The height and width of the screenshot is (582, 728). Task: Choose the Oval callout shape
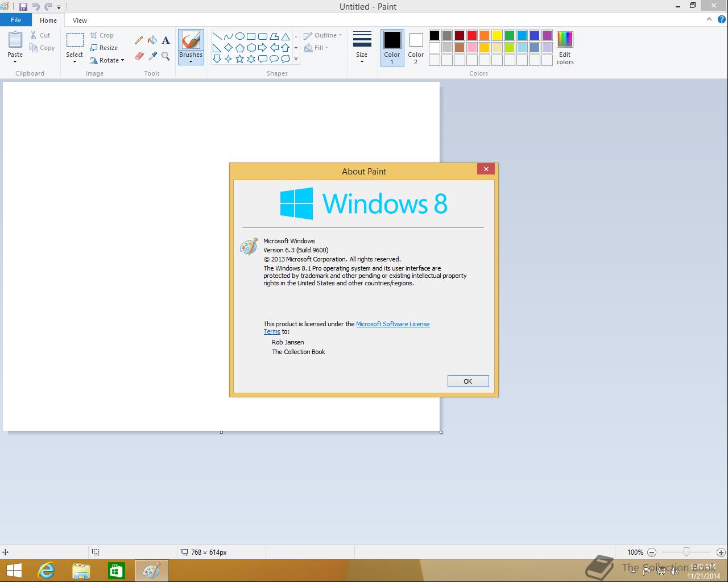pyautogui.click(x=274, y=59)
